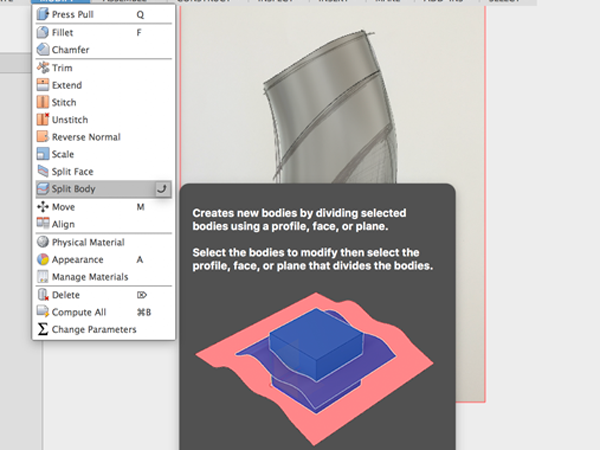Click the M shortcut beside Move
This screenshot has width=600, height=450.
coord(140,207)
